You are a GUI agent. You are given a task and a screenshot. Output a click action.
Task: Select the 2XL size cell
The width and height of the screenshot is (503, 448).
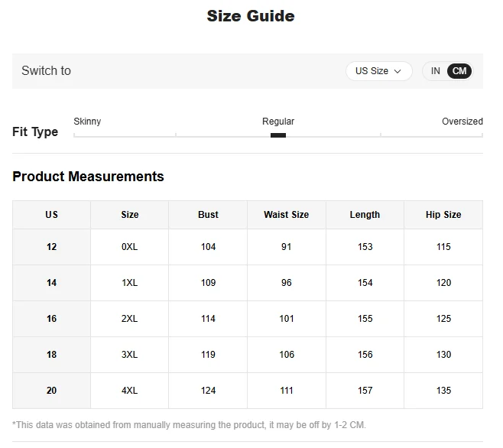[x=130, y=319]
